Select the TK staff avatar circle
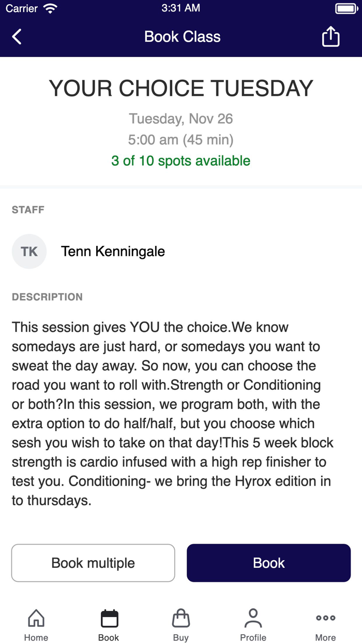362x644 pixels. point(29,251)
